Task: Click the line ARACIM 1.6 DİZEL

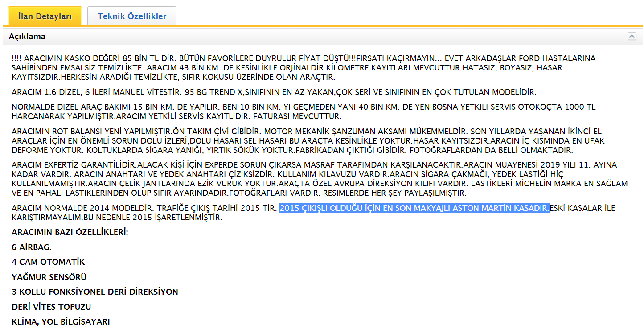Action: pos(274,92)
